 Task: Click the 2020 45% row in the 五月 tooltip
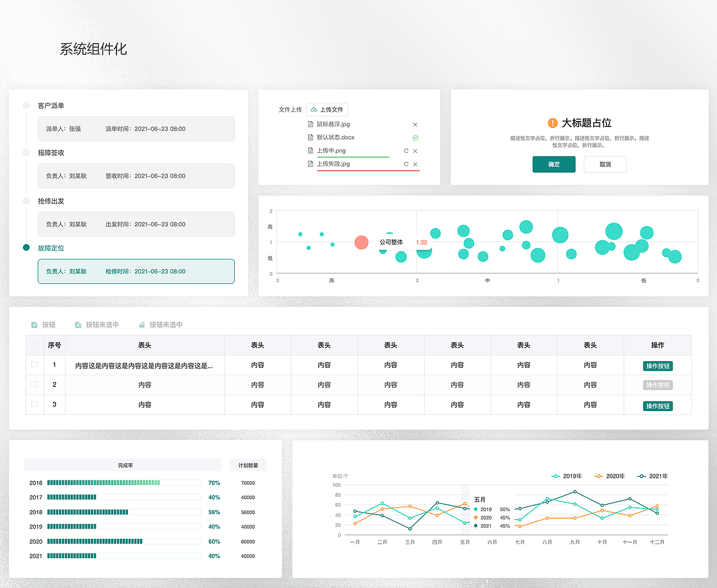pyautogui.click(x=492, y=518)
